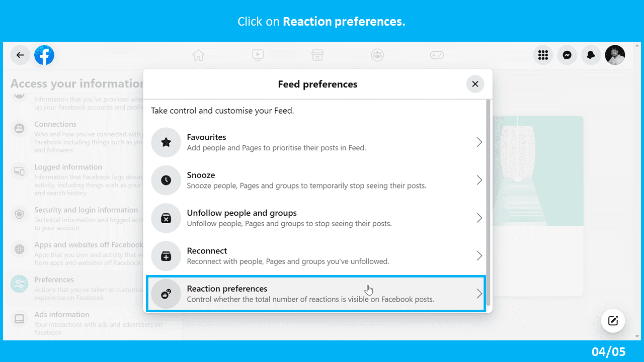Click the Snooze clock icon

(x=166, y=180)
